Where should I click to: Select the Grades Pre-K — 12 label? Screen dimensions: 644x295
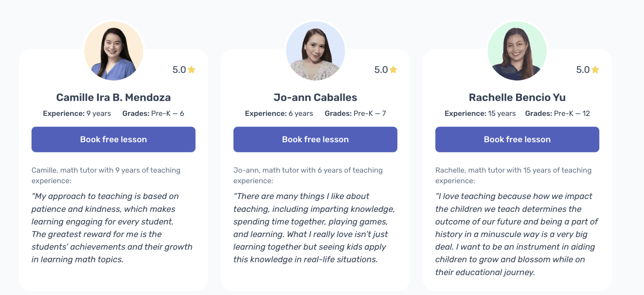558,113
